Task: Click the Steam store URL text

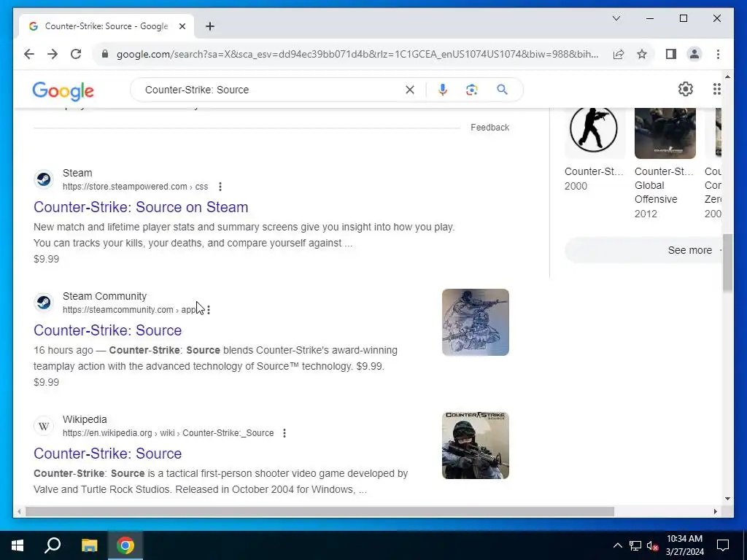Action: pos(135,187)
